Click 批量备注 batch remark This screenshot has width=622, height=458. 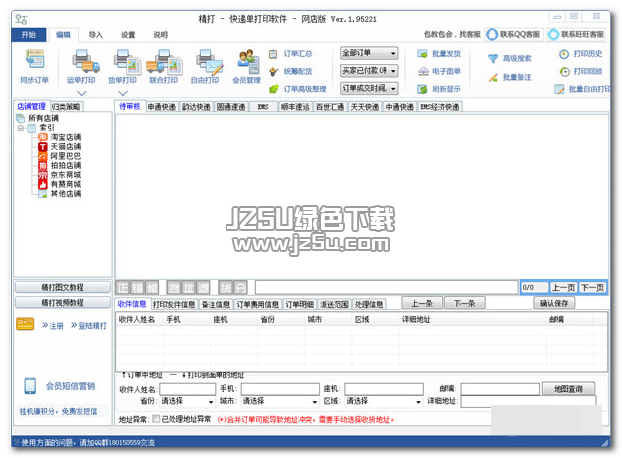coord(510,77)
